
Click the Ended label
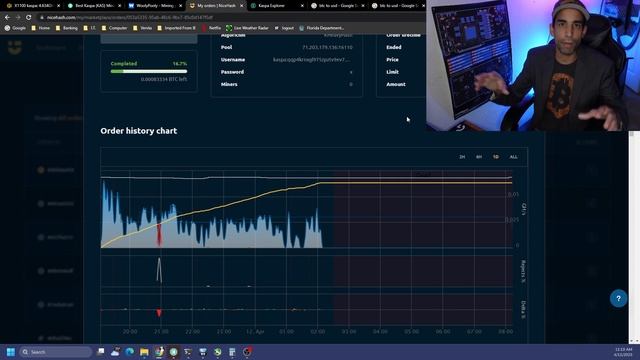394,47
